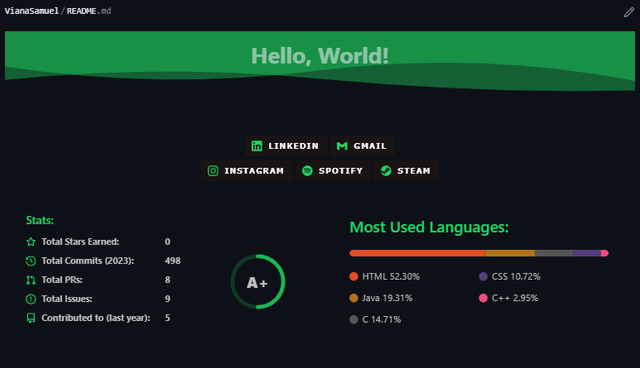Click the repo icon beside Contributed to

tap(31, 318)
